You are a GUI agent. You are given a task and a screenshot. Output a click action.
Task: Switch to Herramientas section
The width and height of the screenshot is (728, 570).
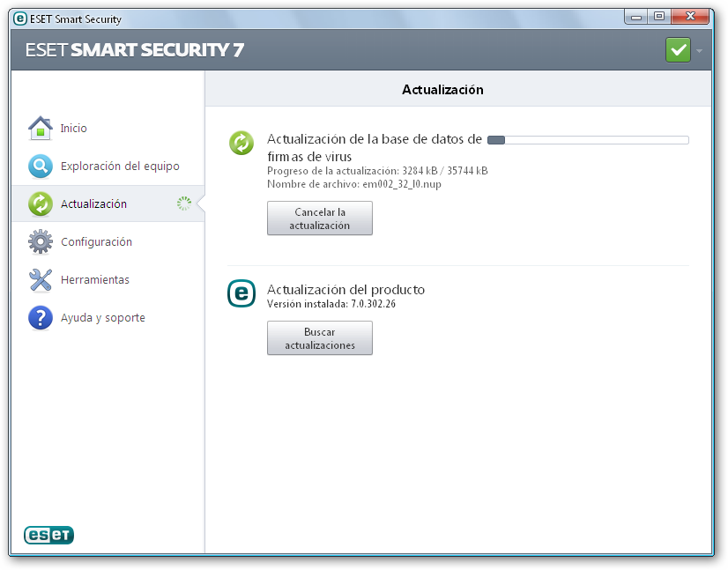click(108, 280)
